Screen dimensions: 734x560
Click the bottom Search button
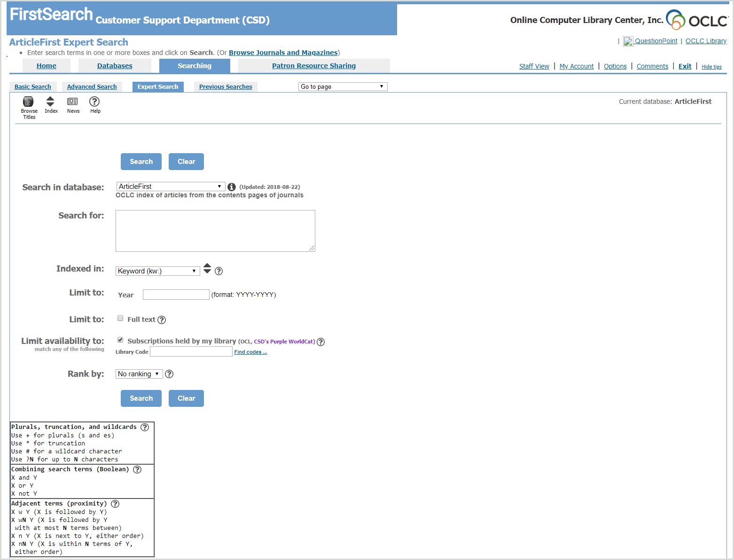(141, 398)
